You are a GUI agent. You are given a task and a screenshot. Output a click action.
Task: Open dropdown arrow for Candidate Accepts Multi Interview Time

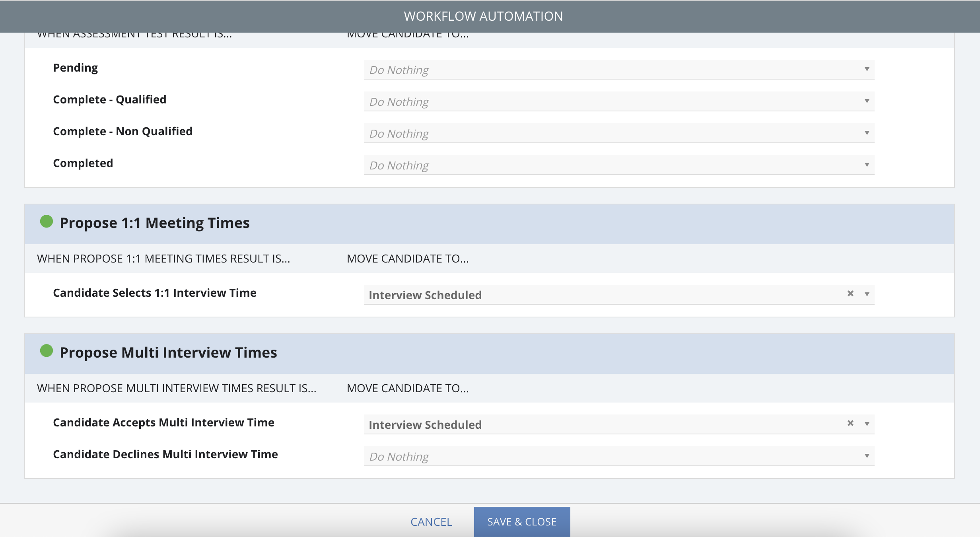pyautogui.click(x=867, y=424)
